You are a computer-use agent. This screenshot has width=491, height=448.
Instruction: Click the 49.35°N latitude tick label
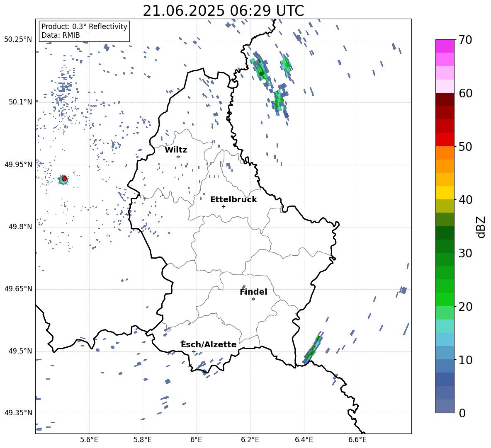[x=18, y=413]
